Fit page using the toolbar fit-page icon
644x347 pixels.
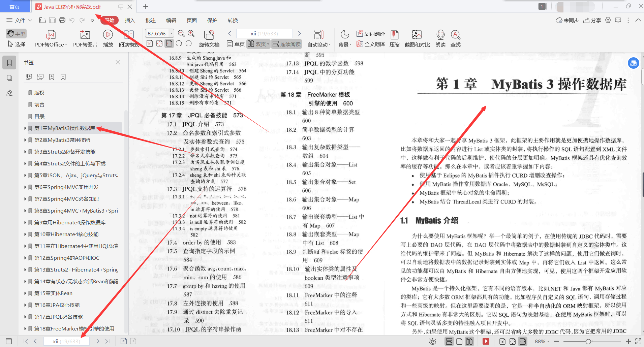point(159,43)
